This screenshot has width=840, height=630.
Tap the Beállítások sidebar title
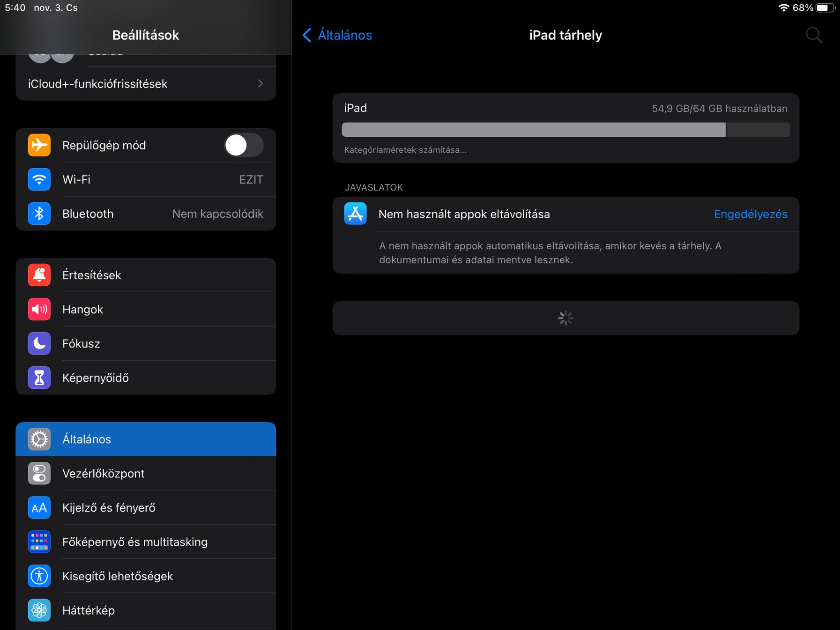[x=146, y=35]
